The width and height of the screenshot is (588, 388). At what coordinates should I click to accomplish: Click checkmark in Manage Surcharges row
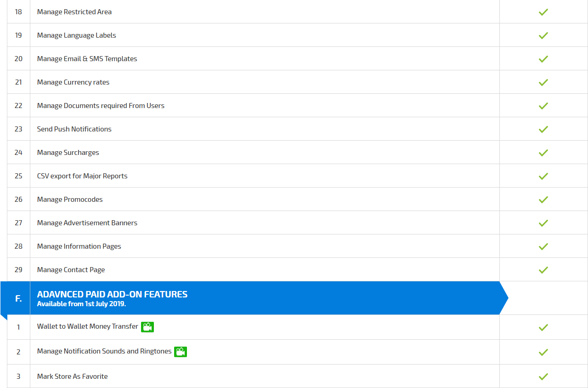[x=543, y=153]
